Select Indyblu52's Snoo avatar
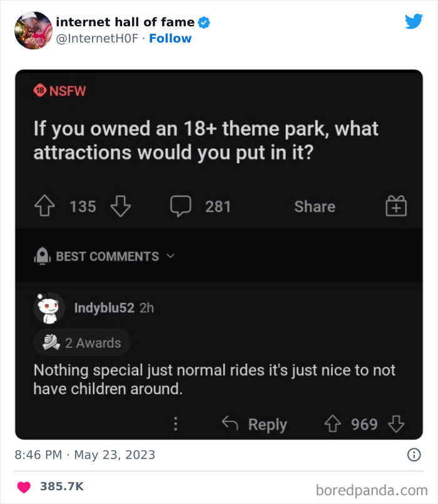The height and width of the screenshot is (504, 438). 49,308
